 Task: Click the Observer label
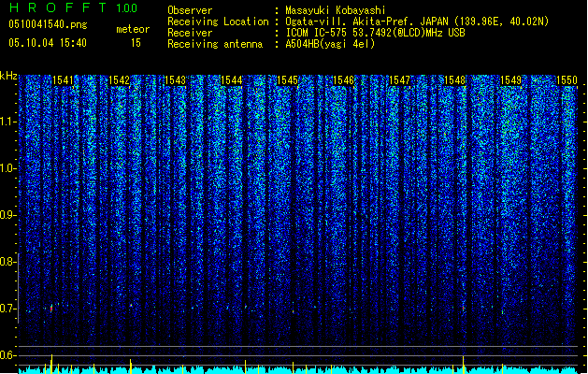coord(190,10)
